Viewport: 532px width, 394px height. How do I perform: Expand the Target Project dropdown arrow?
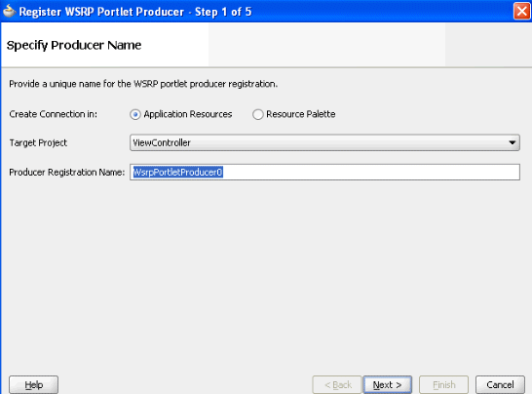pyautogui.click(x=513, y=142)
